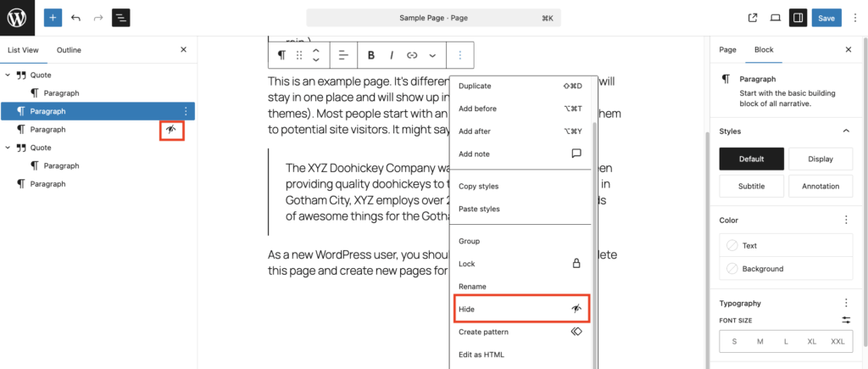Click the undo arrow icon
Image resolution: width=868 pixels, height=369 pixels.
tap(76, 18)
